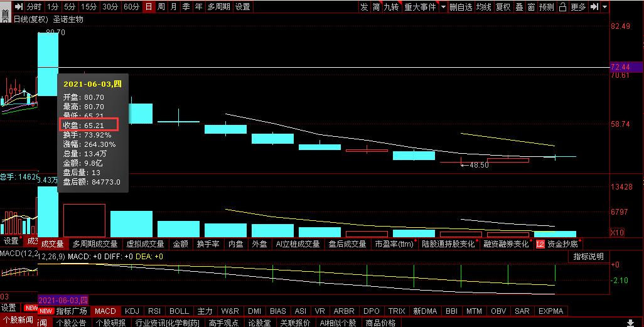
Task: Select the 九转 indicator button
Action: pyautogui.click(x=391, y=6)
